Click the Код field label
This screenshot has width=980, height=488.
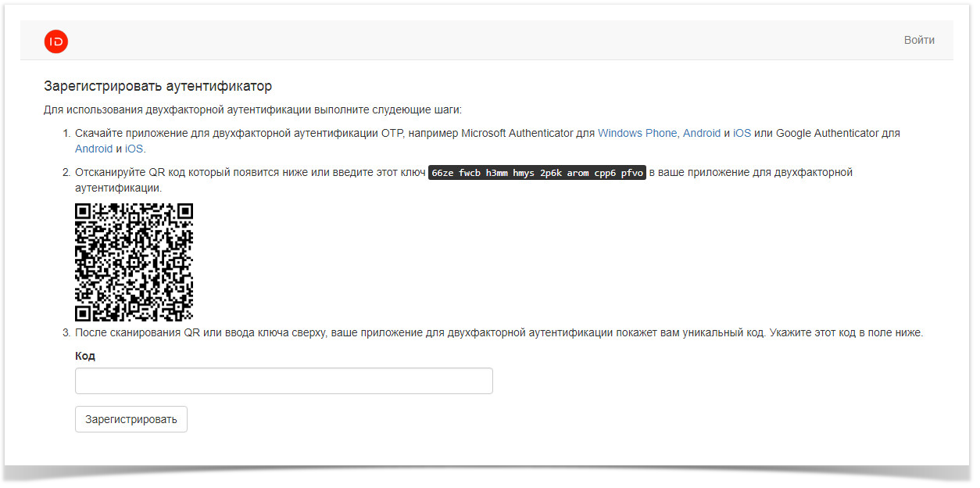(x=85, y=356)
